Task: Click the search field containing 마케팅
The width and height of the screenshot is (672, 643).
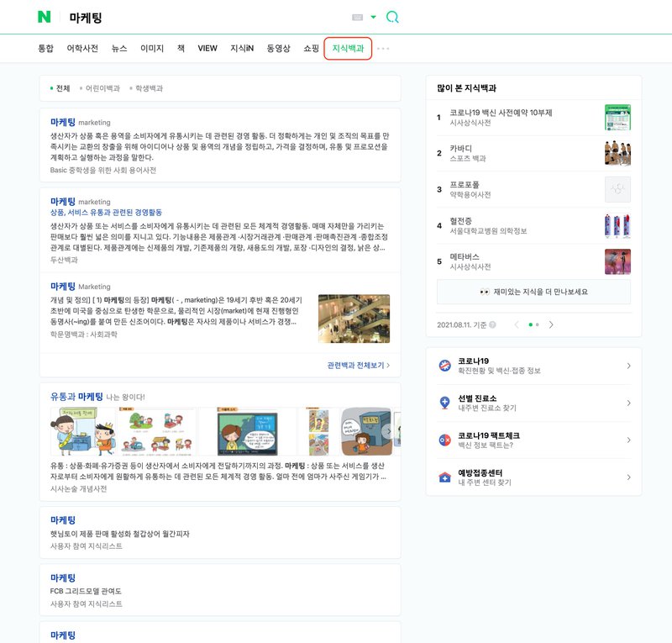Action: (206, 18)
